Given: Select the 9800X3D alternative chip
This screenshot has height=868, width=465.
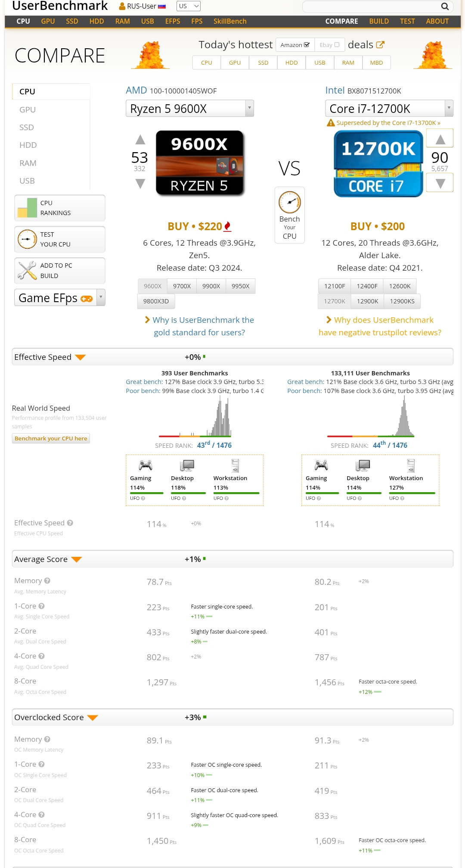Looking at the screenshot, I should point(156,301).
